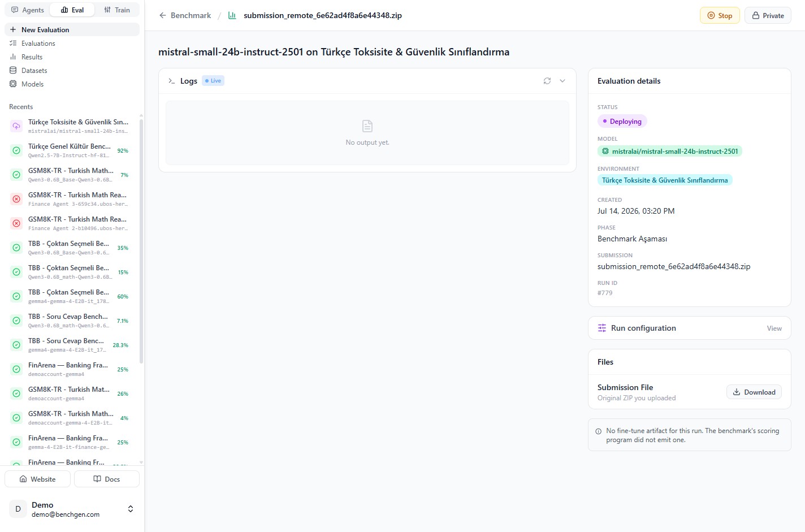
Task: Open Models in the sidebar
Action: (x=72, y=84)
